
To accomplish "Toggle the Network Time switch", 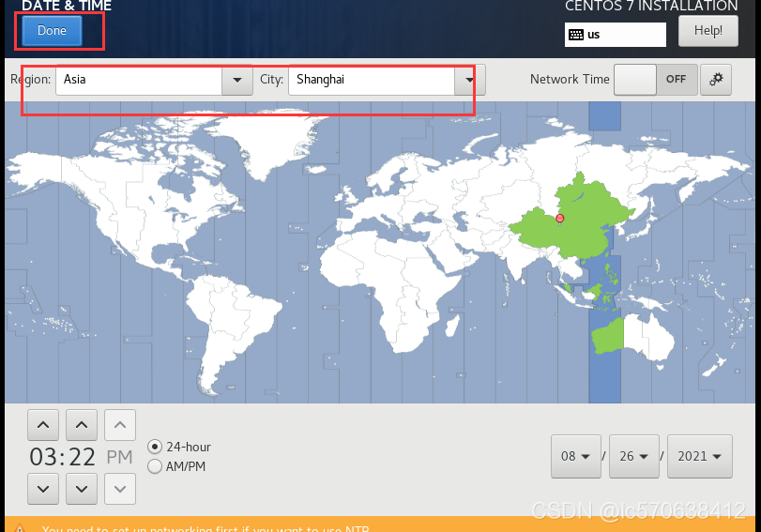I will 656,80.
